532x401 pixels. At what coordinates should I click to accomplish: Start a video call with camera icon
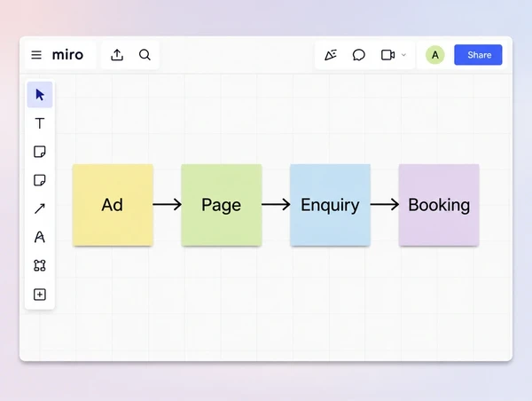point(387,55)
